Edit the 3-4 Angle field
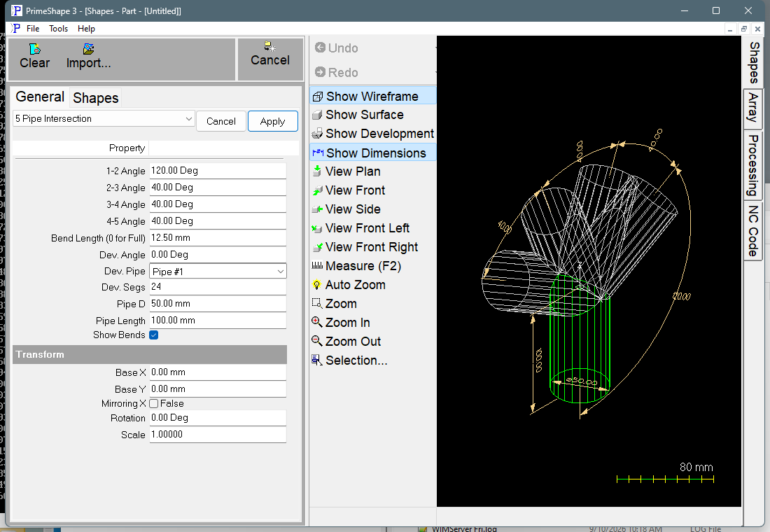770x532 pixels. [x=218, y=204]
